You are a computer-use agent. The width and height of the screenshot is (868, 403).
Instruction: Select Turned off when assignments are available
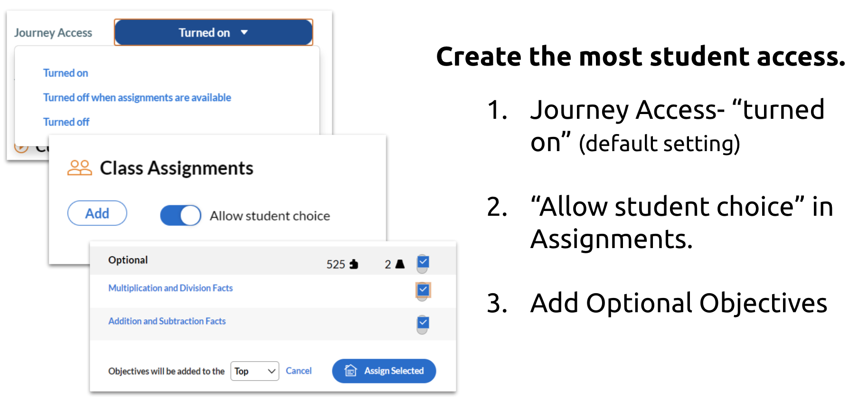137,97
